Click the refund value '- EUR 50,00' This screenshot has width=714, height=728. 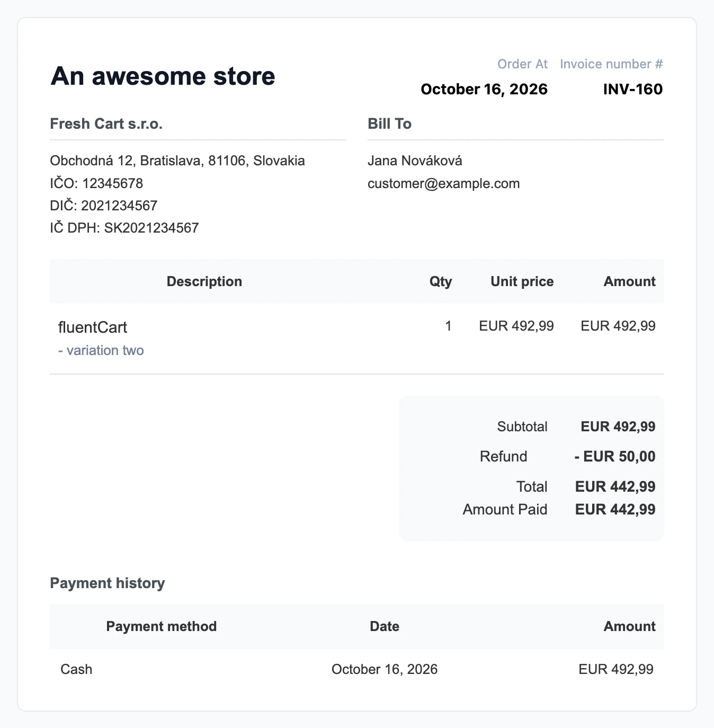click(615, 456)
